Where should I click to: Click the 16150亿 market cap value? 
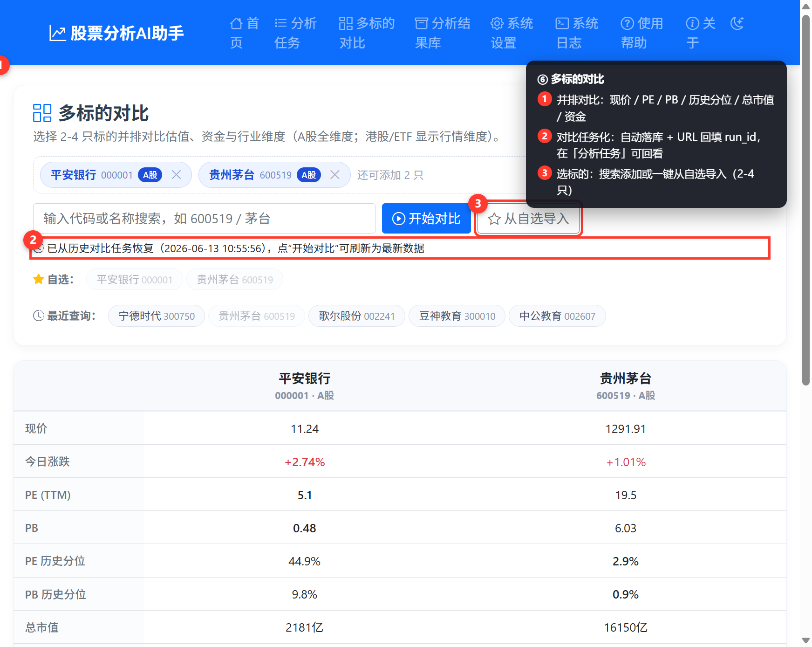tap(626, 627)
